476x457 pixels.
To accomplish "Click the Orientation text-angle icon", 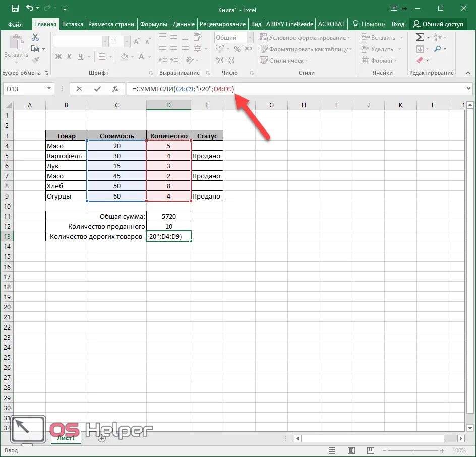I will coord(190,60).
